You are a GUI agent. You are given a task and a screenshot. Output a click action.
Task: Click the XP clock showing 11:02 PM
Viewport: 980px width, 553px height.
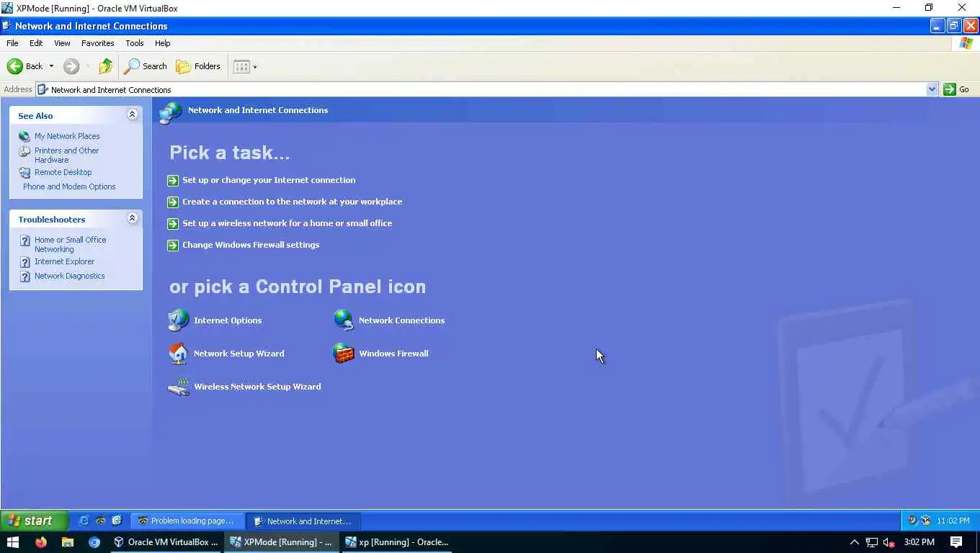(x=953, y=521)
